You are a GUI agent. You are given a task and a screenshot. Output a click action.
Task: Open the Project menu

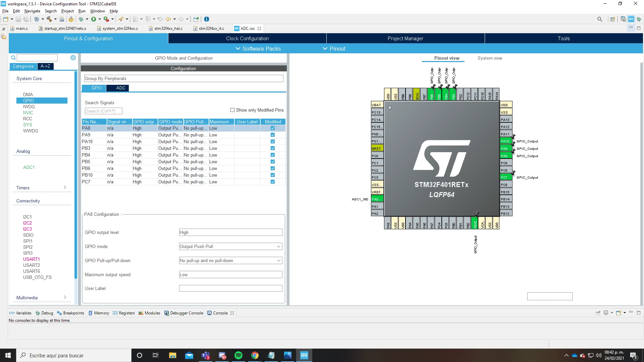click(x=67, y=11)
